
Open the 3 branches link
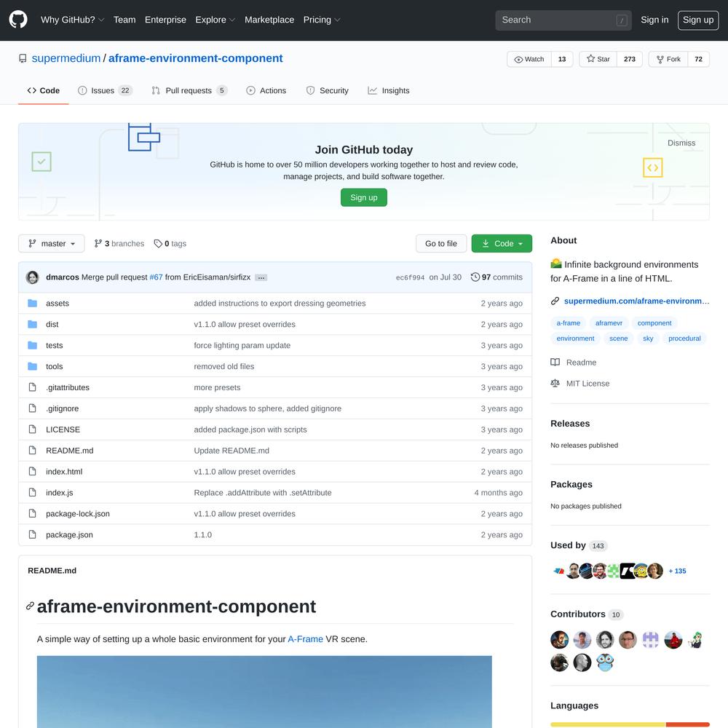(119, 244)
